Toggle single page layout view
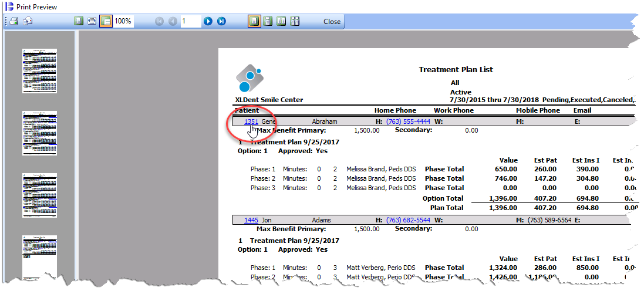The image size is (644, 294). pos(254,22)
